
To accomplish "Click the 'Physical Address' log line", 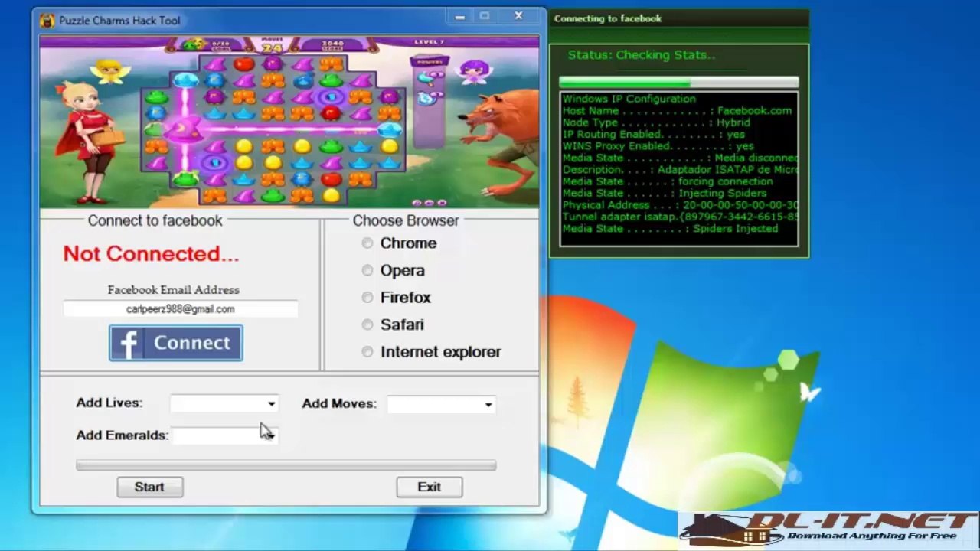I will [x=680, y=205].
